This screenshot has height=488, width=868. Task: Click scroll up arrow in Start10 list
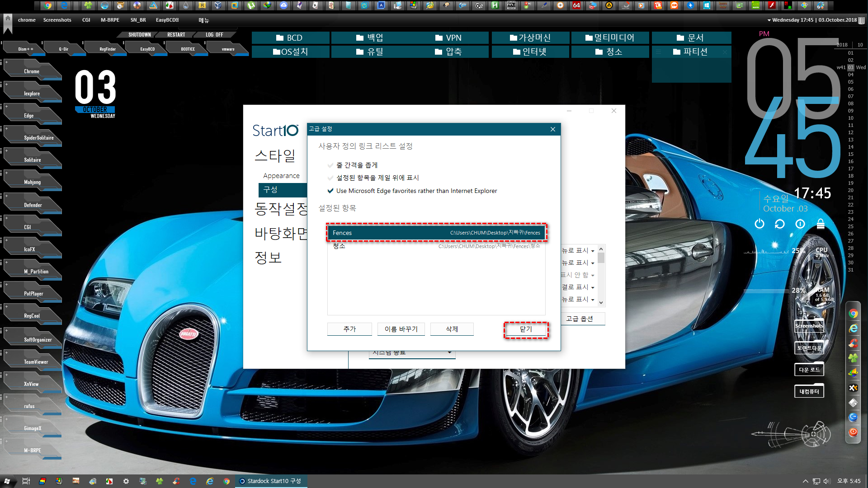pyautogui.click(x=601, y=249)
